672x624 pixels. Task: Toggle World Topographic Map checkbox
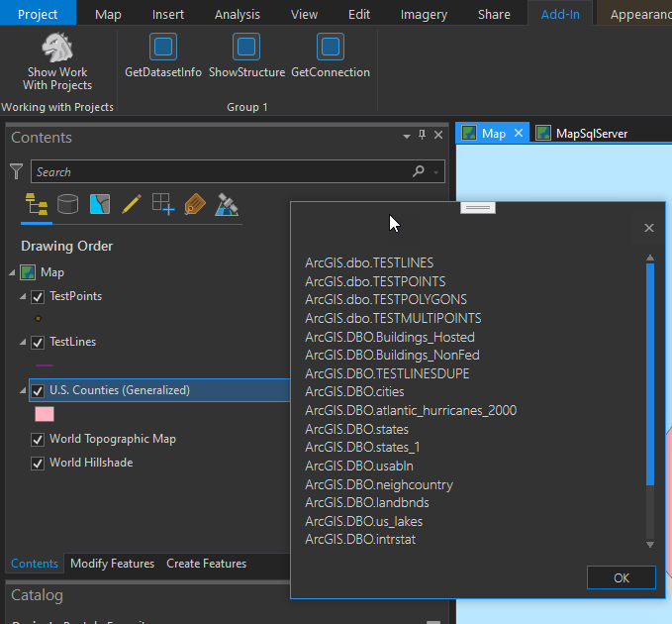pos(38,440)
